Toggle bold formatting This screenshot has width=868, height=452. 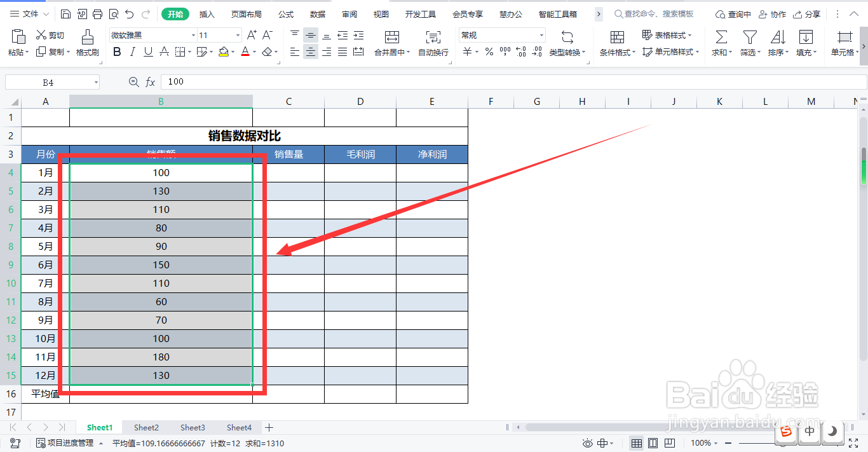coord(116,51)
